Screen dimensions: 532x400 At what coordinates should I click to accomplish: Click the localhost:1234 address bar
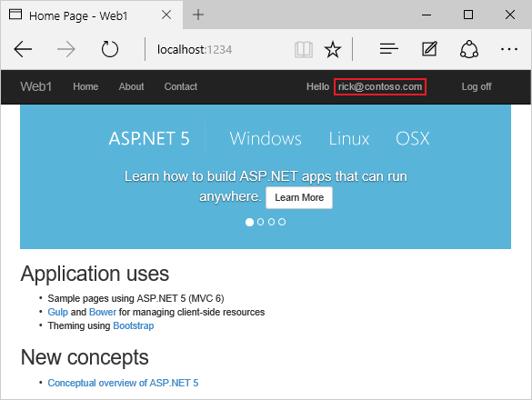195,50
